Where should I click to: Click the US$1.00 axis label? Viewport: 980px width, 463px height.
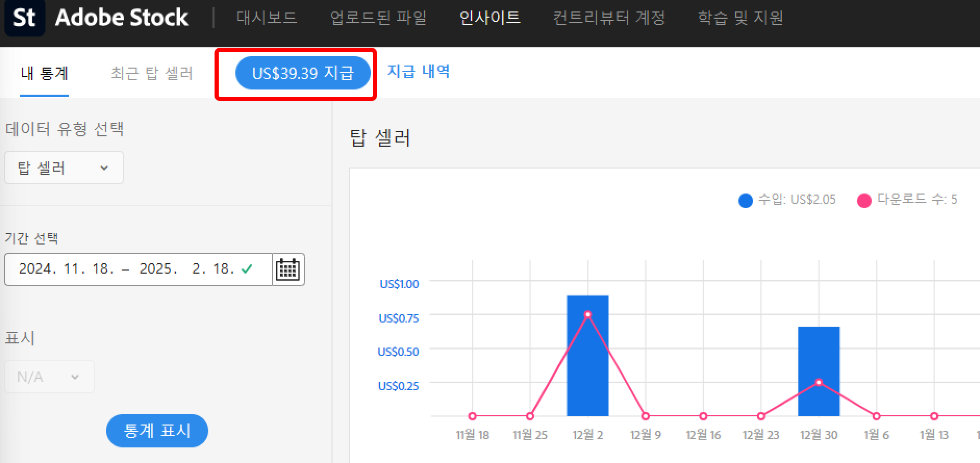pyautogui.click(x=399, y=284)
